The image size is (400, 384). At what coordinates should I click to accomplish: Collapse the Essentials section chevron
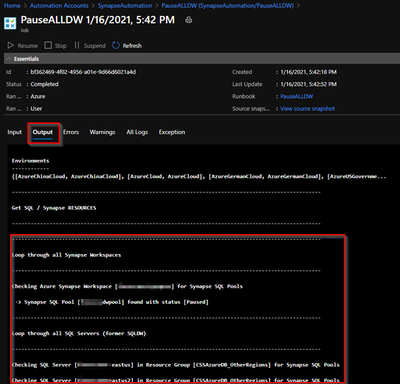pos(9,59)
